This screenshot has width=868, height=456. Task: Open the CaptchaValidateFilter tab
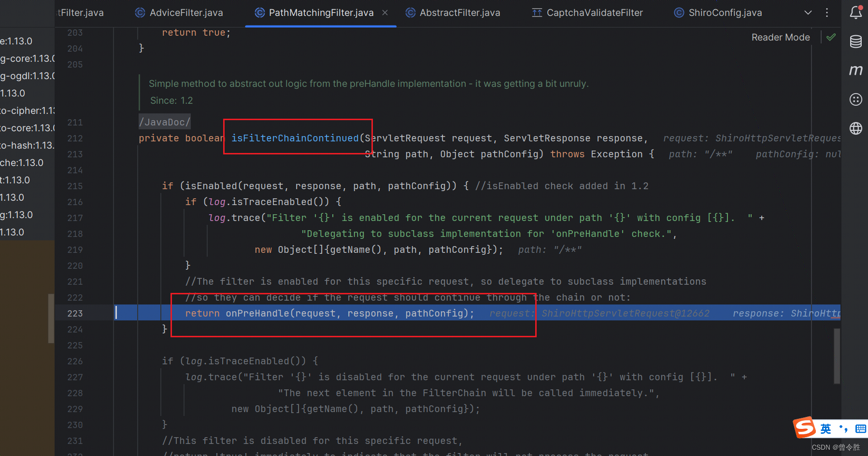[x=587, y=13]
